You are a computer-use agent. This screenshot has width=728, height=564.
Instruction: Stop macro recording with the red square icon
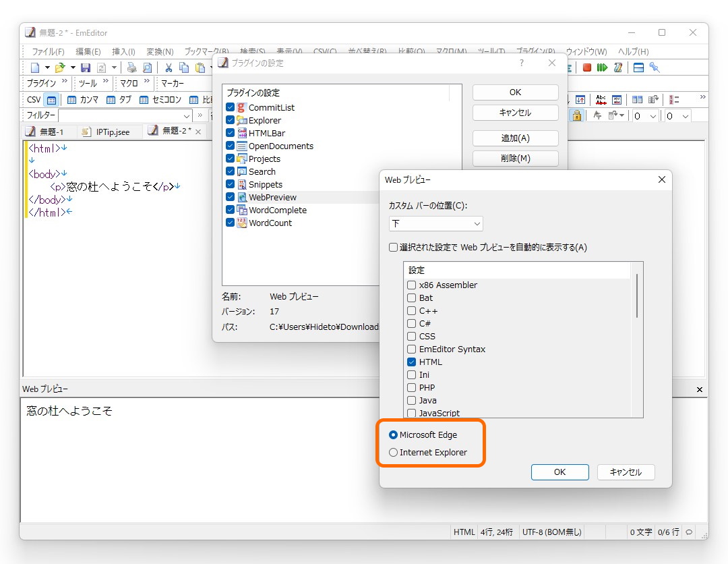587,67
